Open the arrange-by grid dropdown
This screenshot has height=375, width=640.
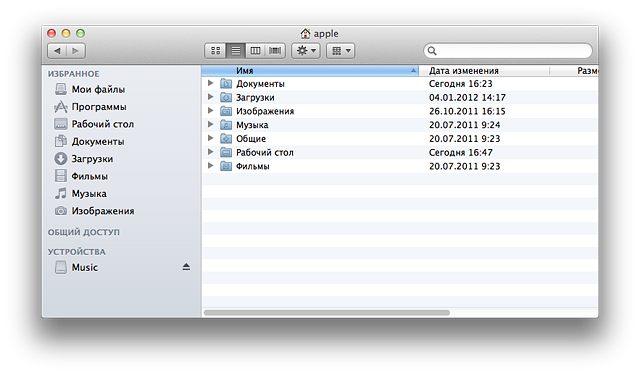point(340,51)
